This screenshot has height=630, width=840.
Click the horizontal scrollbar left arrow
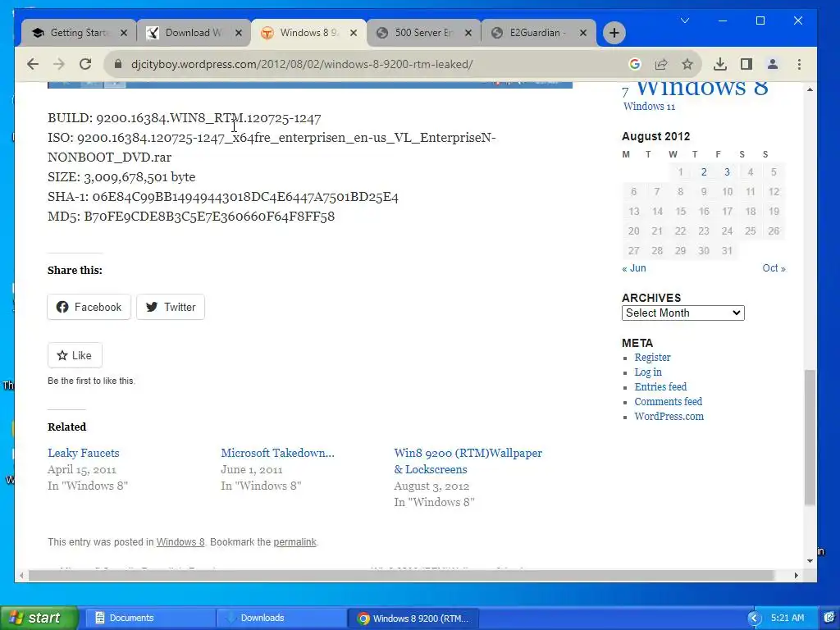point(21,575)
